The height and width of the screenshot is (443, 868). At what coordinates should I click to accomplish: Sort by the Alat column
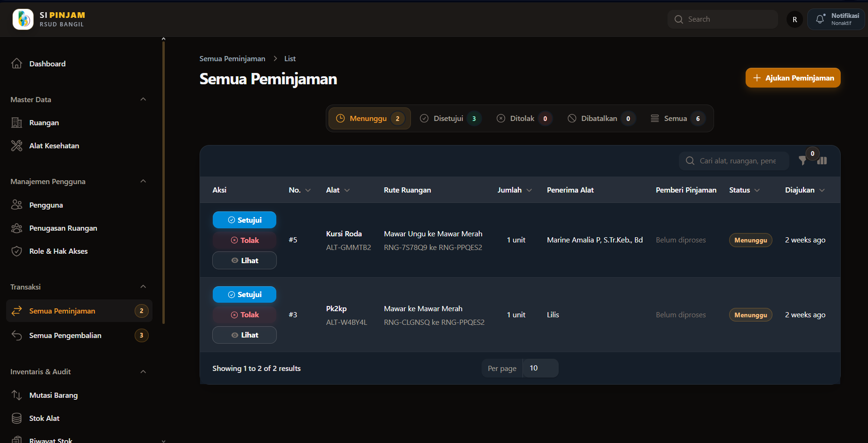[x=338, y=190]
